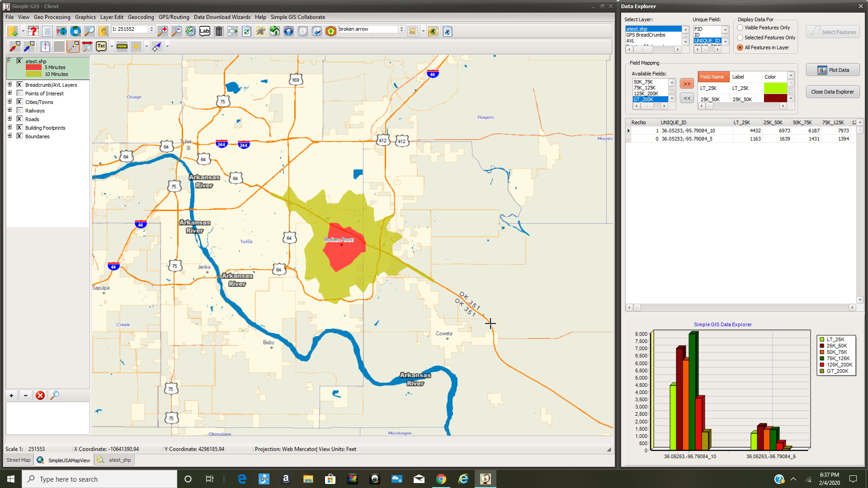The image size is (868, 488).
Task: Expand the Boundaries layer tree item
Action: coord(10,136)
